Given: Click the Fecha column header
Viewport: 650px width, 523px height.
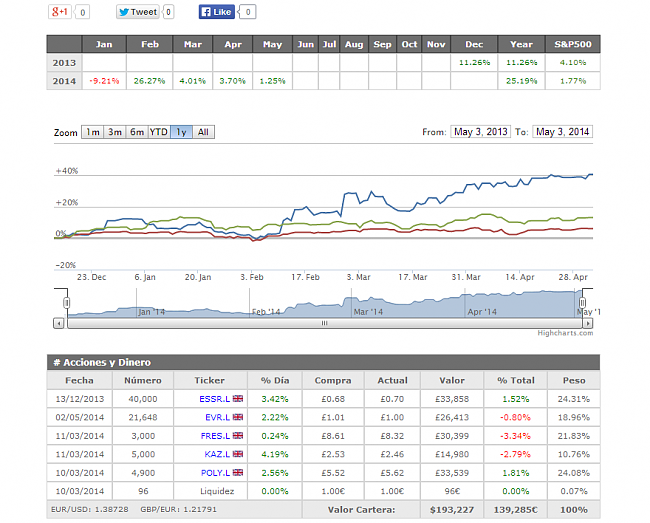Looking at the screenshot, I should tap(79, 380).
